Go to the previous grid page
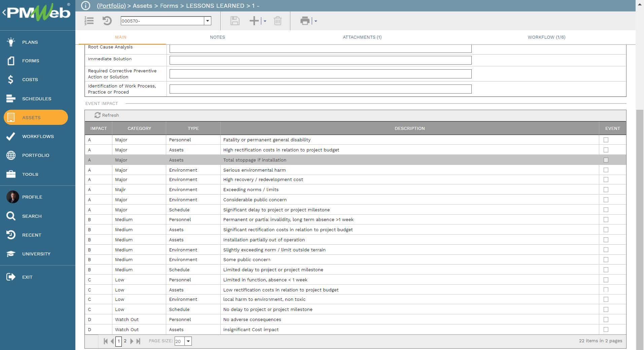This screenshot has height=350, width=644. pyautogui.click(x=112, y=341)
